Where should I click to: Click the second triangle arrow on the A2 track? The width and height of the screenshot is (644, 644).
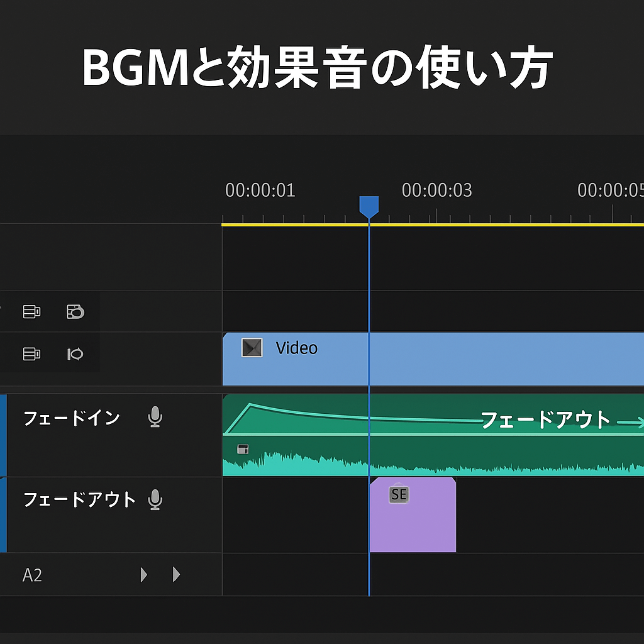(x=176, y=574)
